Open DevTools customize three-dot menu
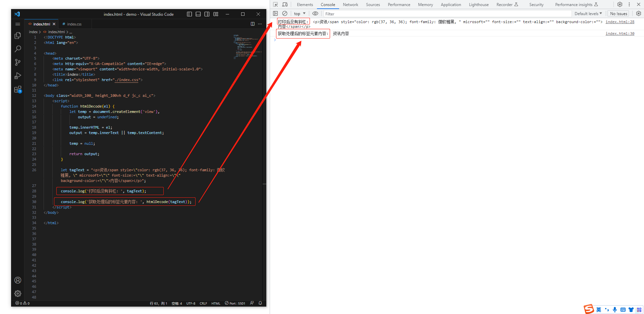This screenshot has width=644, height=314. pyautogui.click(x=629, y=4)
